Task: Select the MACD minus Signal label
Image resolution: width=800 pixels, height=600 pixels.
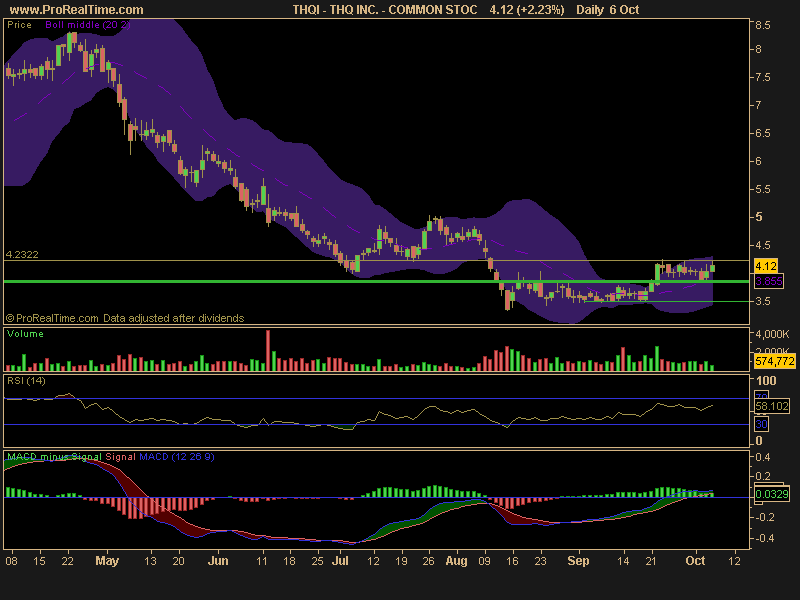Action: pyautogui.click(x=55, y=457)
